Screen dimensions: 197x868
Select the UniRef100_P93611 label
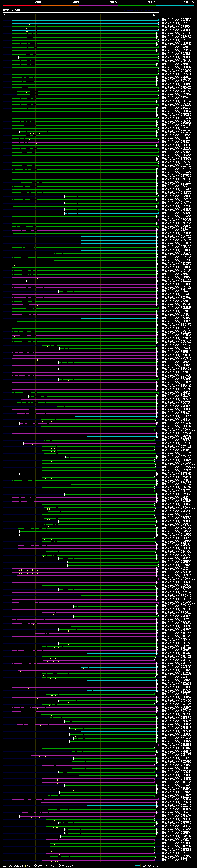pyautogui.click(x=177, y=612)
